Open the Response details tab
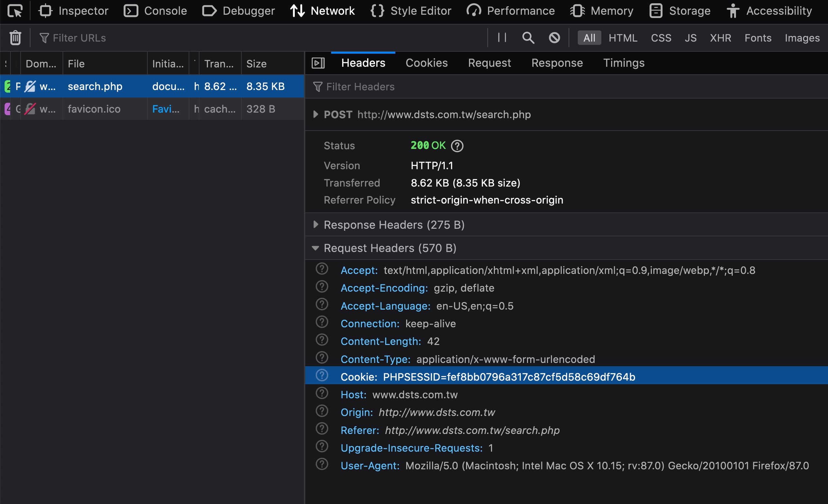This screenshot has height=504, width=828. point(557,63)
